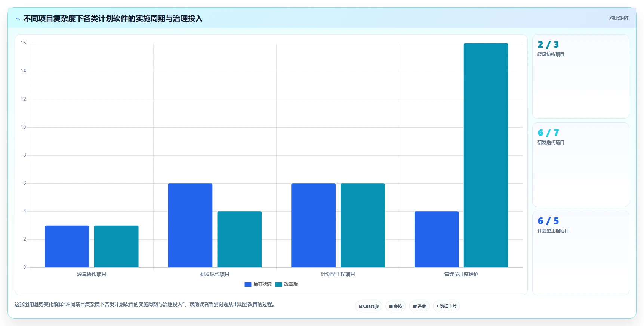Viewport: 644px width, 326px height.
Task: Click the description sentence below the chart
Action: [145, 304]
